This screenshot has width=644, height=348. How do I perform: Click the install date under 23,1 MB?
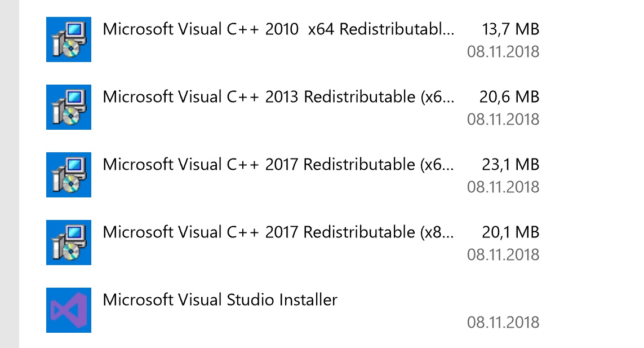click(x=503, y=187)
